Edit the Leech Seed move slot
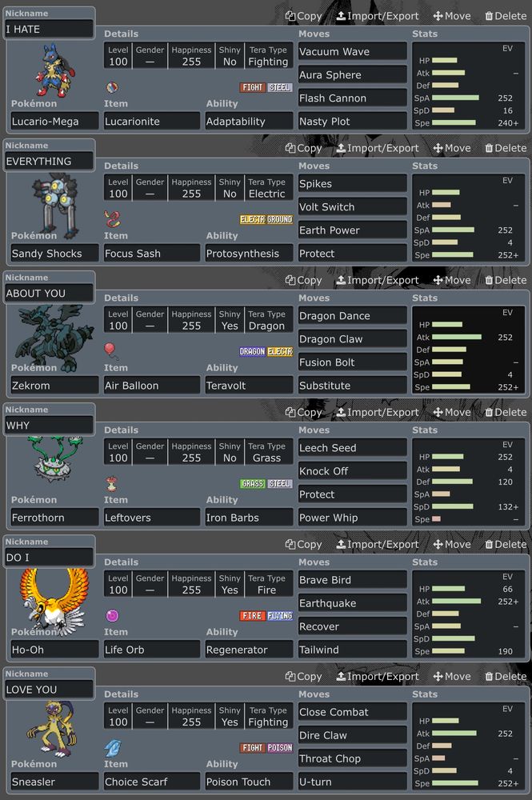 click(353, 448)
